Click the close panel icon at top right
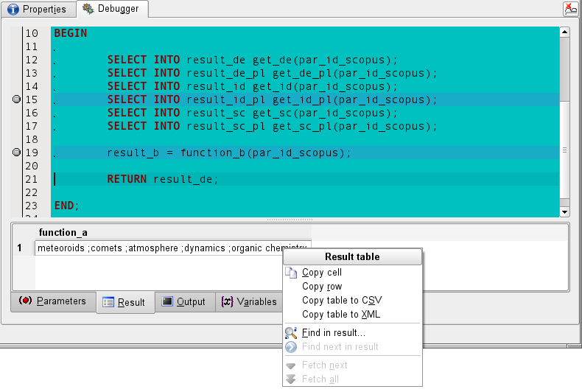Screen dimensions: 582x392 pos(570,9)
